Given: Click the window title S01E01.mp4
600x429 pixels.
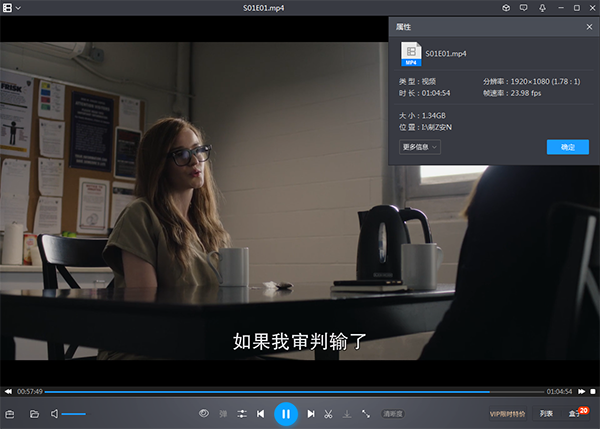Looking at the screenshot, I should (264, 8).
